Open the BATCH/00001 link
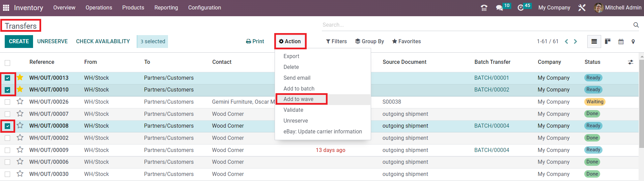 point(491,78)
